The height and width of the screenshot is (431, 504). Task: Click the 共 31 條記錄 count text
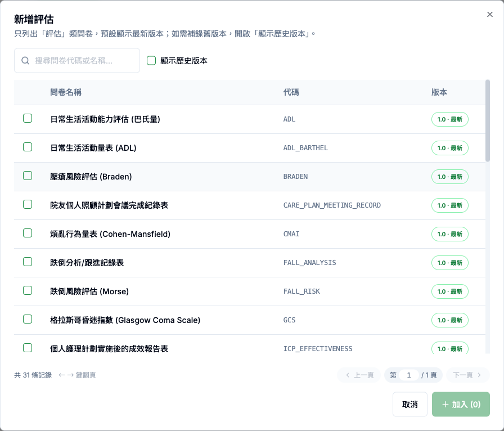coord(33,375)
